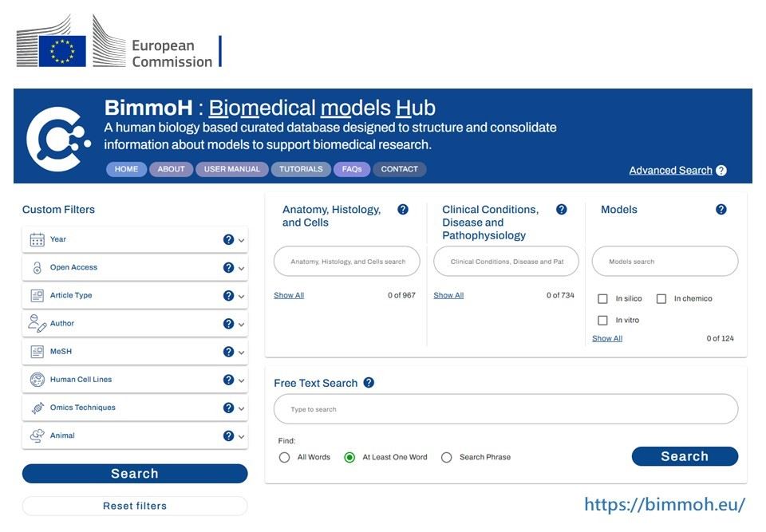
Task: Click the Author person icon
Action: click(x=37, y=324)
